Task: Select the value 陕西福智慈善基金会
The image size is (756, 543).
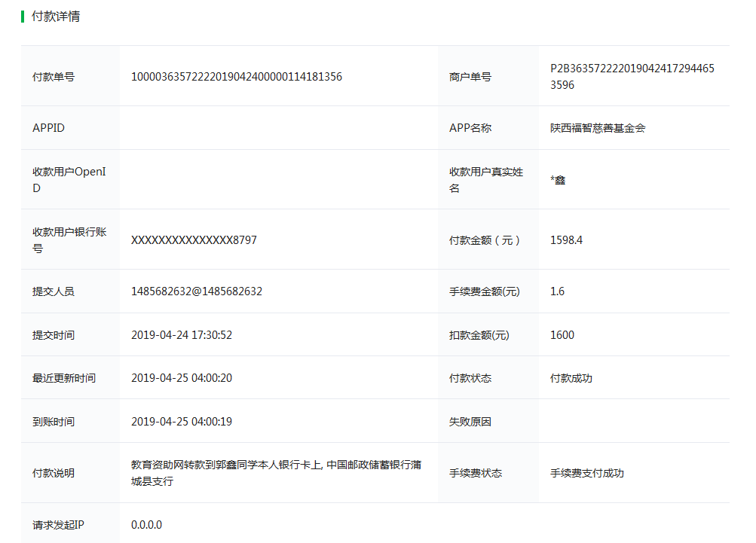Action: coord(598,128)
